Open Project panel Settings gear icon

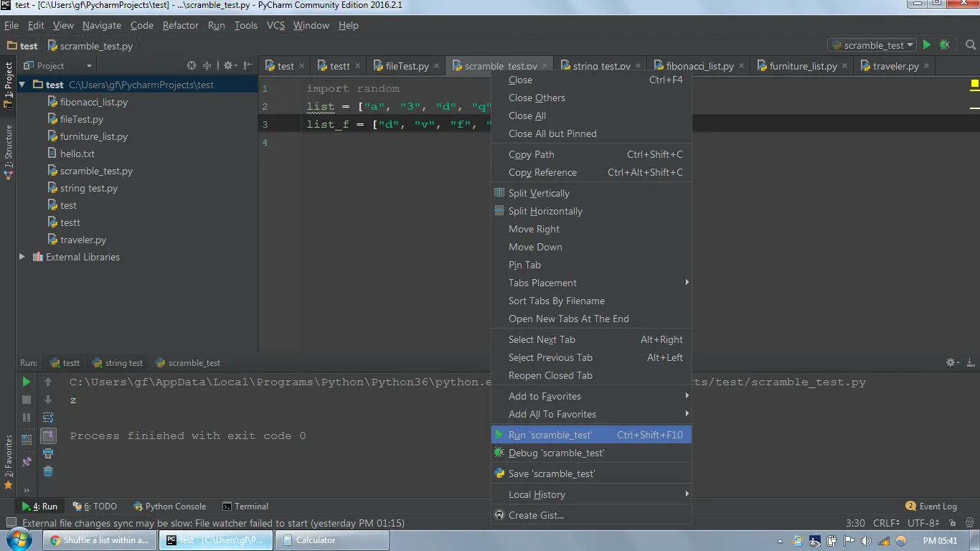[228, 65]
